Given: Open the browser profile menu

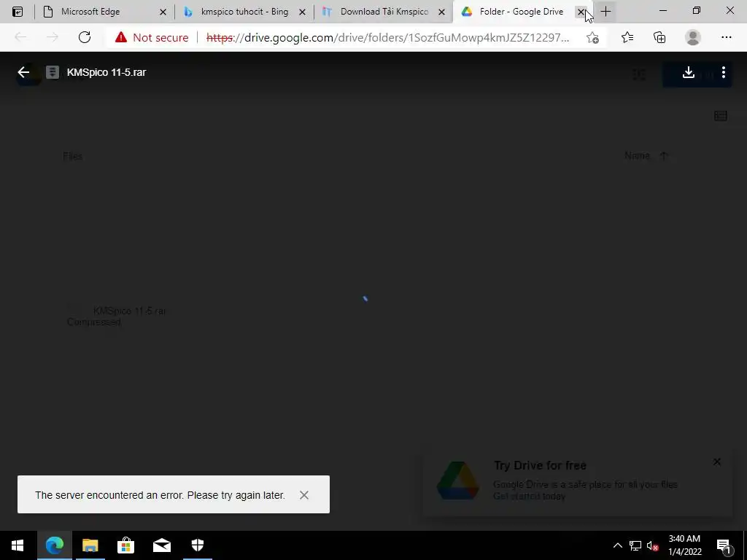Looking at the screenshot, I should coord(693,37).
